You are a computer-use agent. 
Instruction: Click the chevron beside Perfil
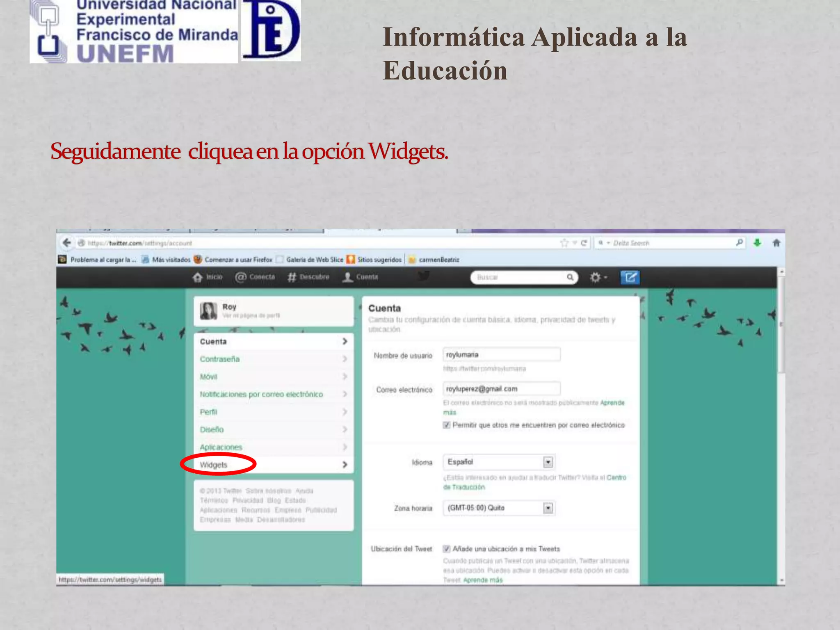[x=345, y=412]
